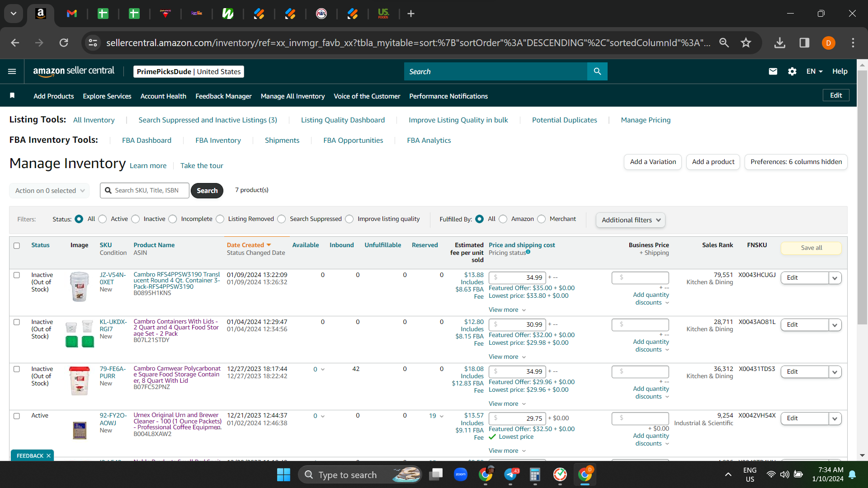Open Preferences: 6 columns hidden button

click(796, 162)
